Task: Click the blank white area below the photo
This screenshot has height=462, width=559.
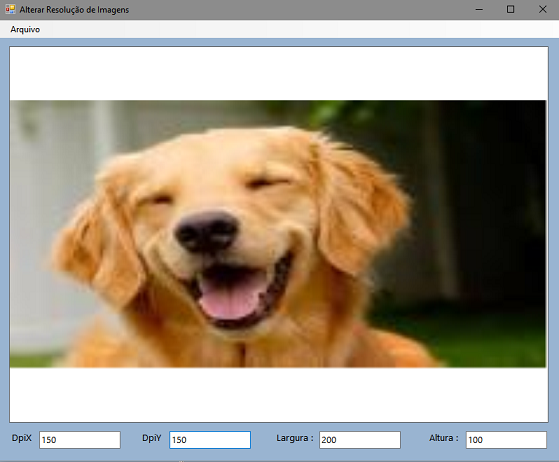Action: [x=279, y=394]
